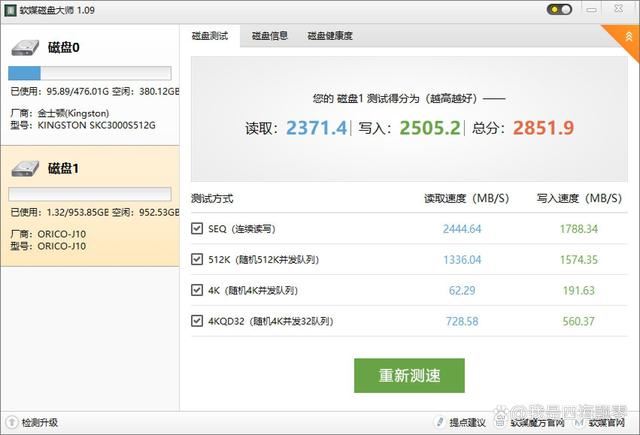This screenshot has height=435, width=640.
Task: Click the 检测升级 link
Action: click(40, 423)
